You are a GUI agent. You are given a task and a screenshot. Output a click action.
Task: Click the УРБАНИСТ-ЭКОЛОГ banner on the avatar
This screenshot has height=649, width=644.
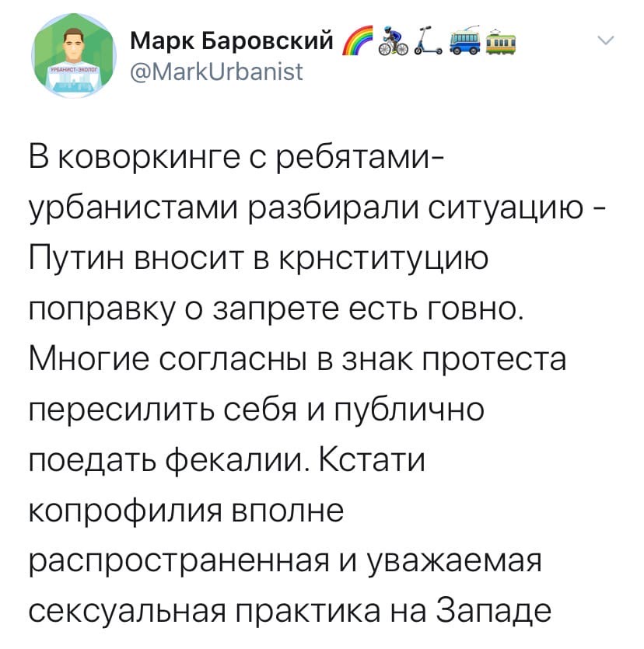(74, 71)
